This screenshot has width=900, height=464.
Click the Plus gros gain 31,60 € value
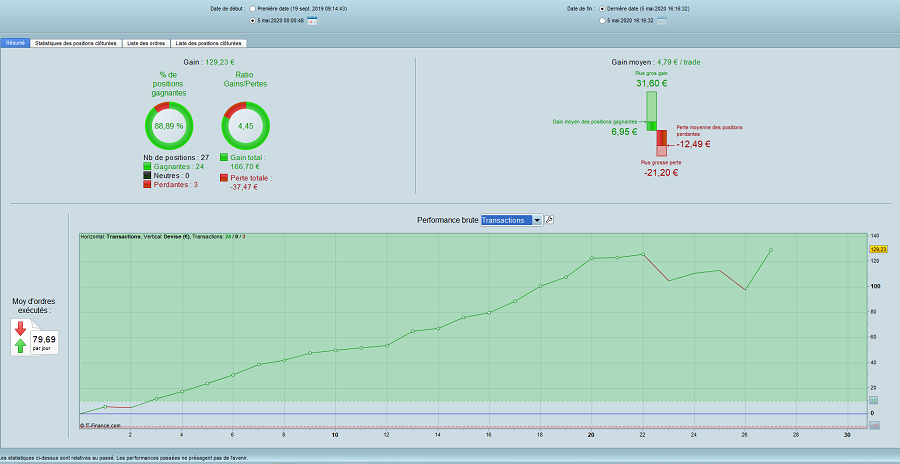(x=651, y=83)
